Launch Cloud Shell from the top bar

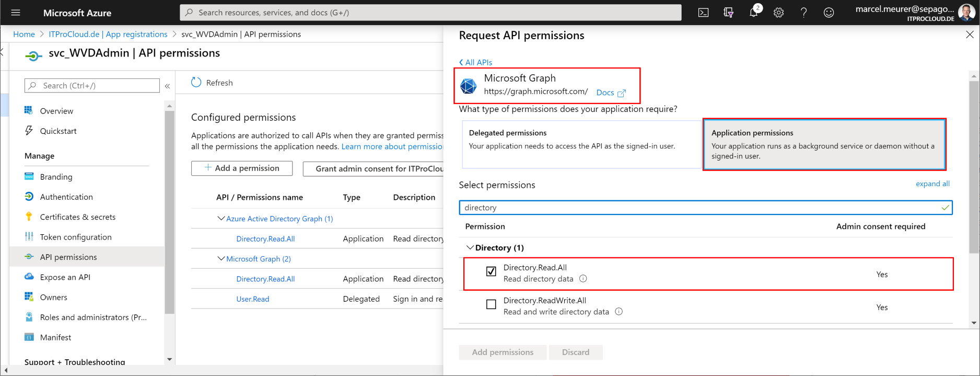[703, 13]
